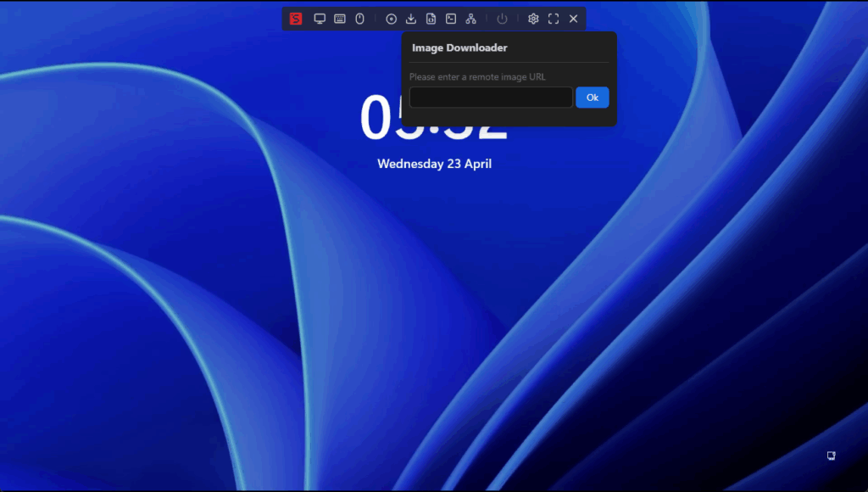Click the 'Please enter a remote image URL' label
Image resolution: width=868 pixels, height=492 pixels.
(477, 77)
